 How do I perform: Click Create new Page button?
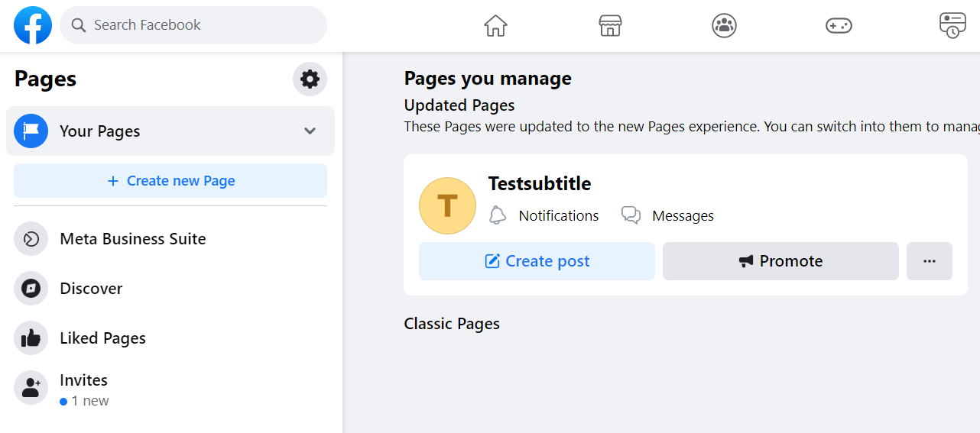[x=170, y=181]
